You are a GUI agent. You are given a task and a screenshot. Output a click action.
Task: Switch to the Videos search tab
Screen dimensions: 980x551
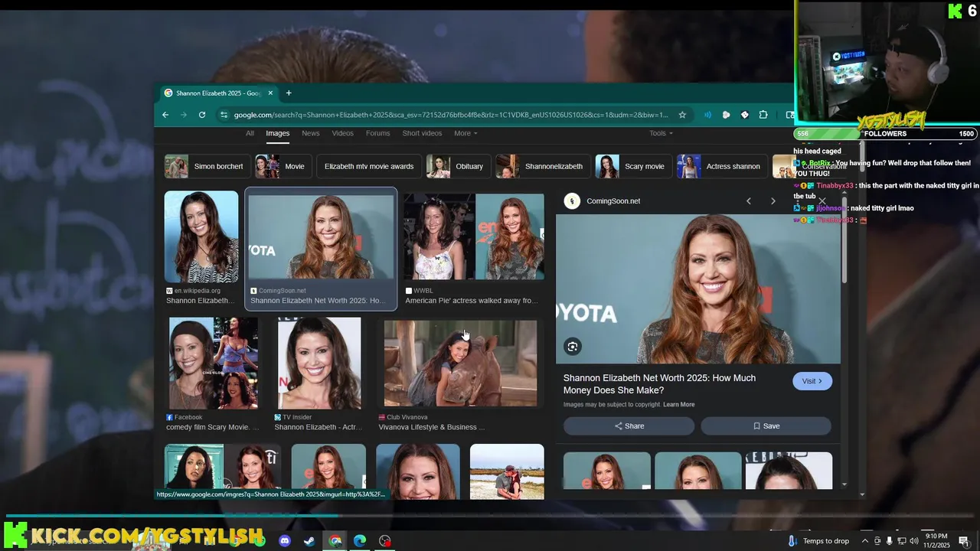tap(343, 133)
